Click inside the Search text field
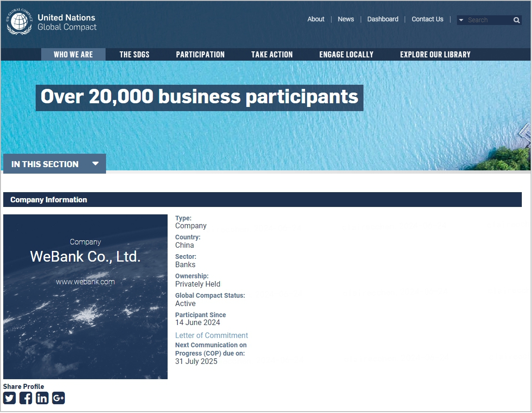Image resolution: width=532 pixels, height=413 pixels. (x=488, y=20)
